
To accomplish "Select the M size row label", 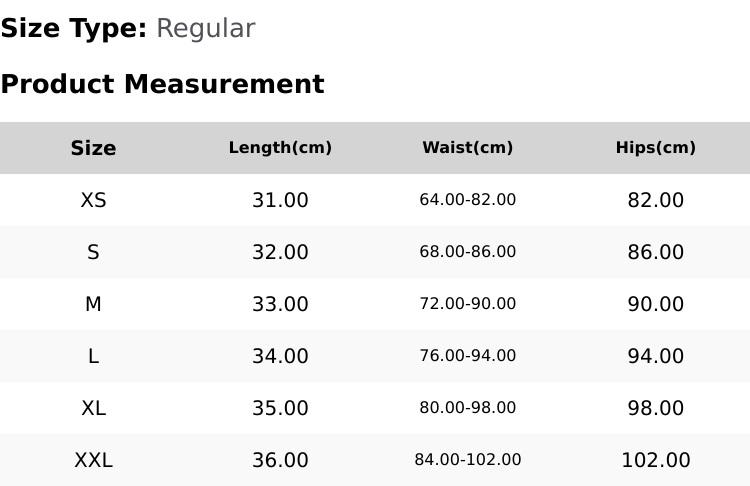I will [x=93, y=304].
